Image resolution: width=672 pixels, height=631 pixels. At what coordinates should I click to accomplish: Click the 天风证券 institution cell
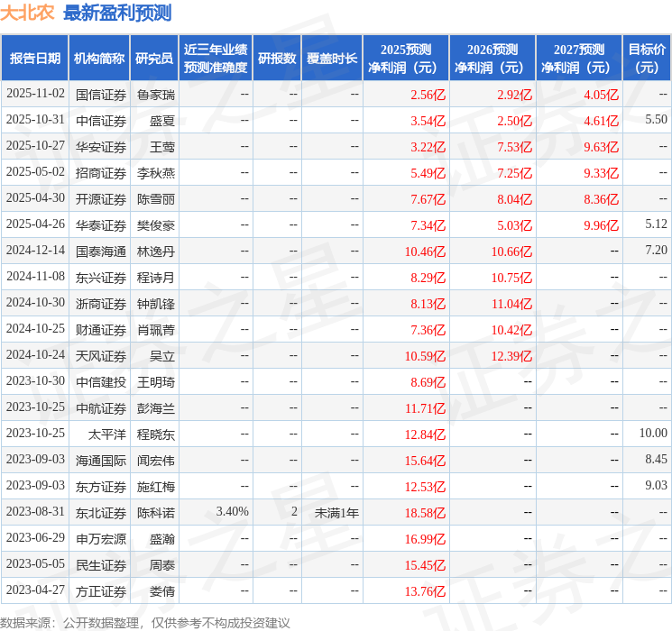tap(101, 356)
